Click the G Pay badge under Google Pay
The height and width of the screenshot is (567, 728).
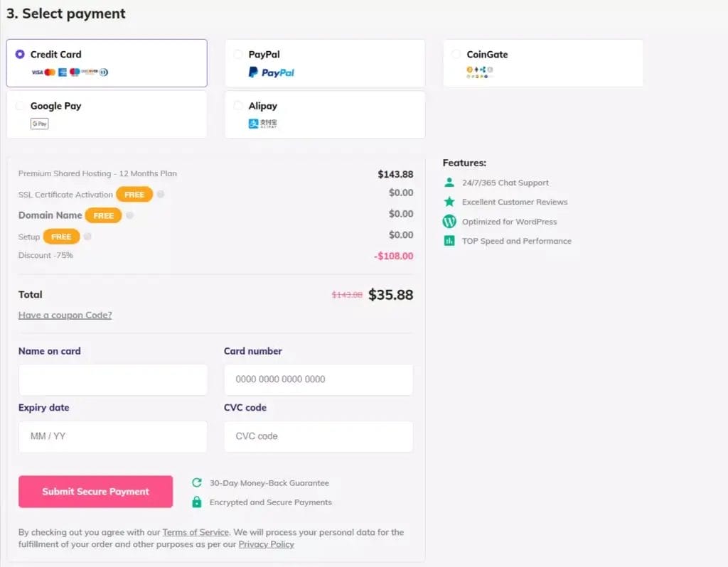[40, 124]
